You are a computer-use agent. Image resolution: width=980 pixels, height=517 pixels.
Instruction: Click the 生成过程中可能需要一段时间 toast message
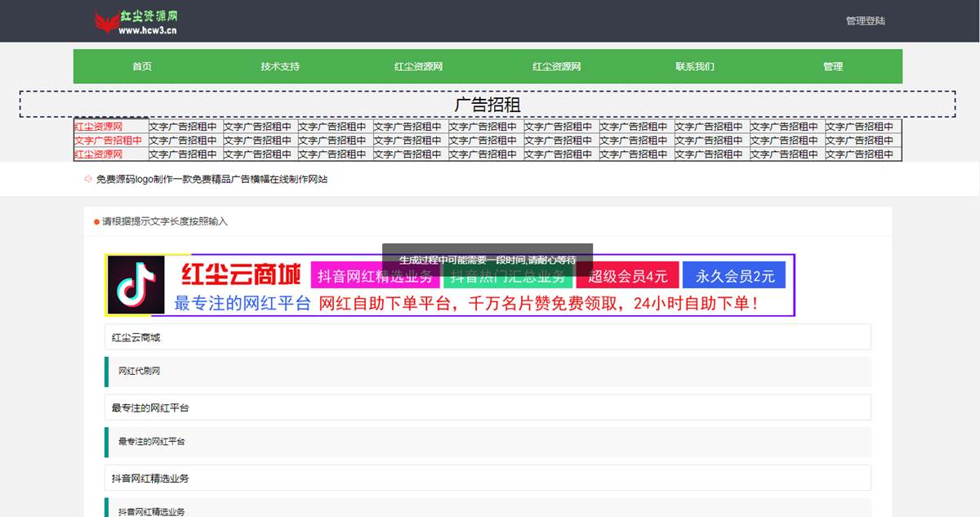(x=488, y=261)
